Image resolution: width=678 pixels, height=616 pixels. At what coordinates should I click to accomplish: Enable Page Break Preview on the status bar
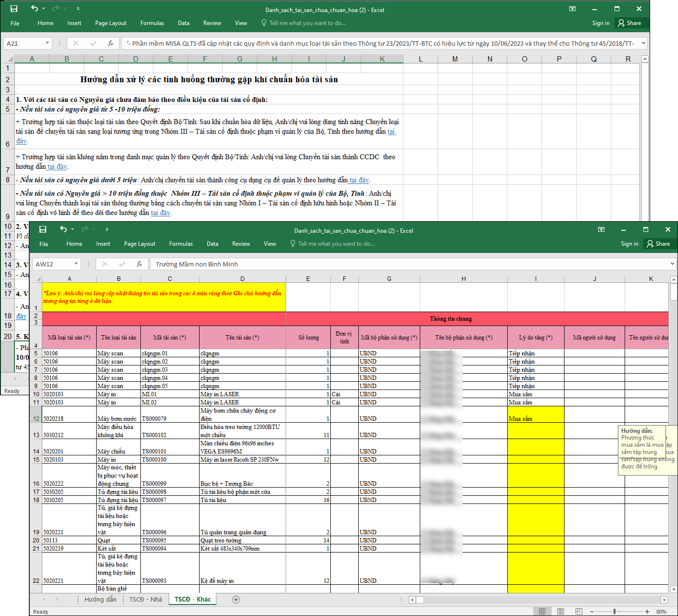click(x=578, y=612)
